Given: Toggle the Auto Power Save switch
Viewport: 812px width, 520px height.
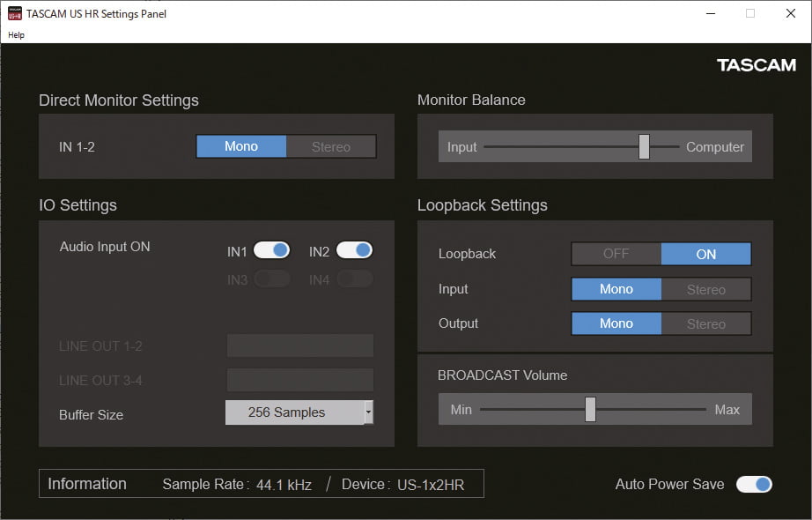Looking at the screenshot, I should [x=754, y=484].
